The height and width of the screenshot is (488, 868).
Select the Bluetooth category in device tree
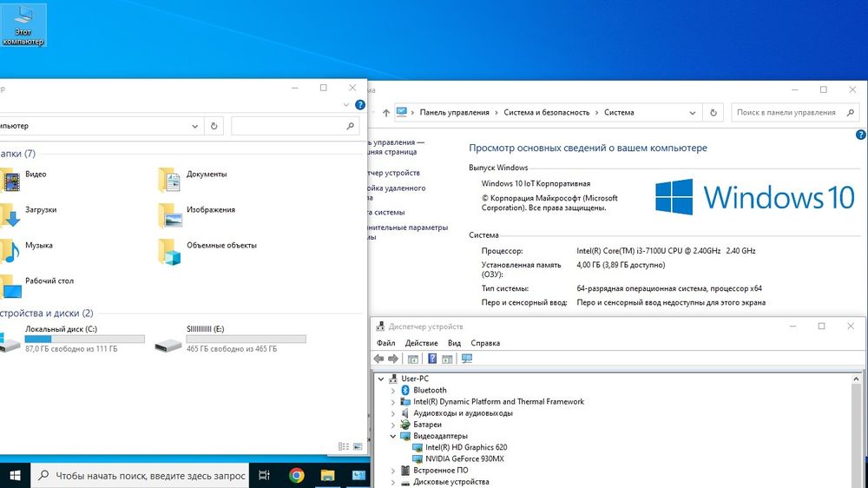[430, 390]
